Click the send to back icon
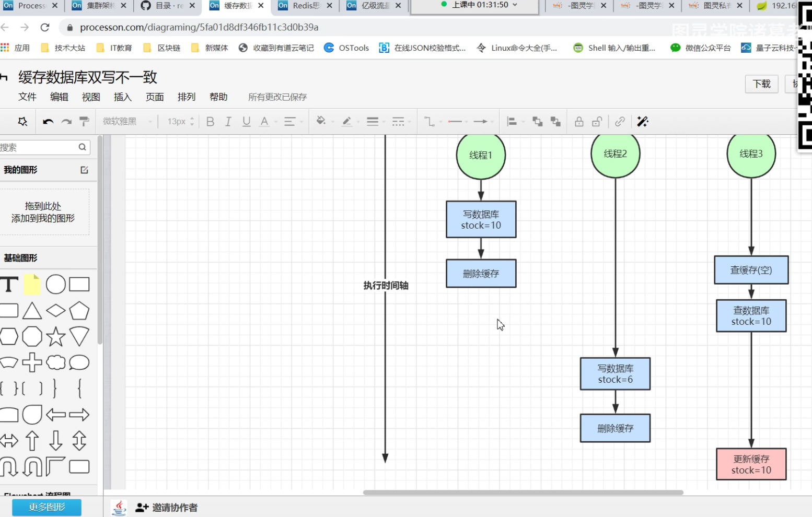The width and height of the screenshot is (812, 517). point(555,122)
